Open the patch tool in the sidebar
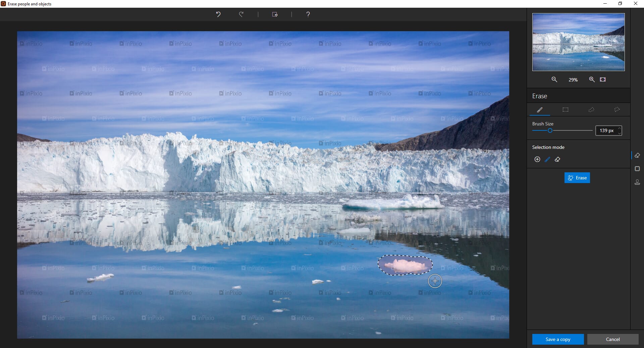Image resolution: width=644 pixels, height=348 pixels. 637,169
